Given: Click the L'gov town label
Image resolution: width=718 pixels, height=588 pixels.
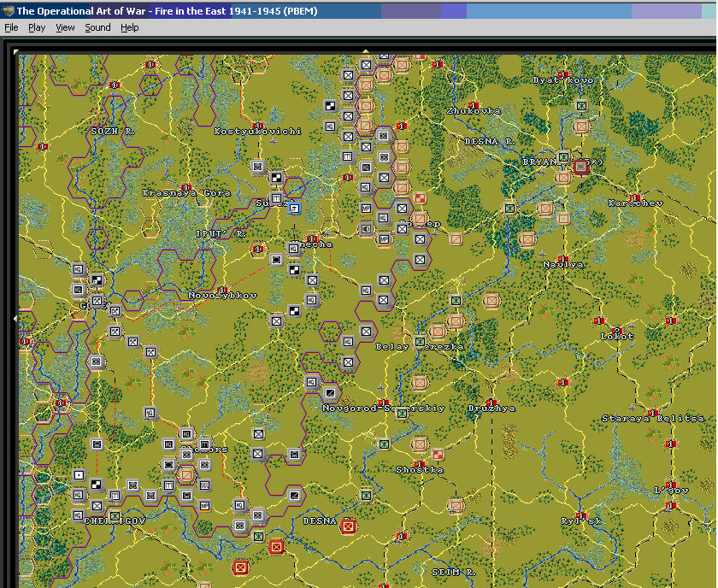Looking at the screenshot, I should 671,491.
